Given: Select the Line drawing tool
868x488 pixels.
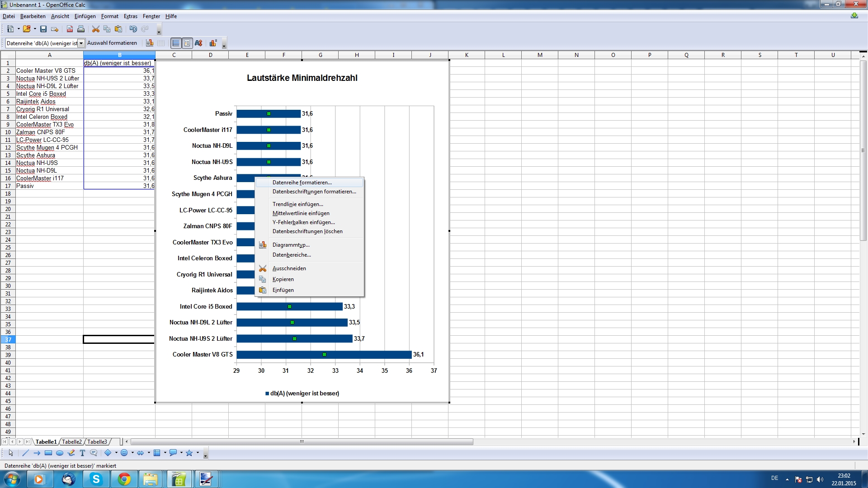Looking at the screenshot, I should point(25,453).
